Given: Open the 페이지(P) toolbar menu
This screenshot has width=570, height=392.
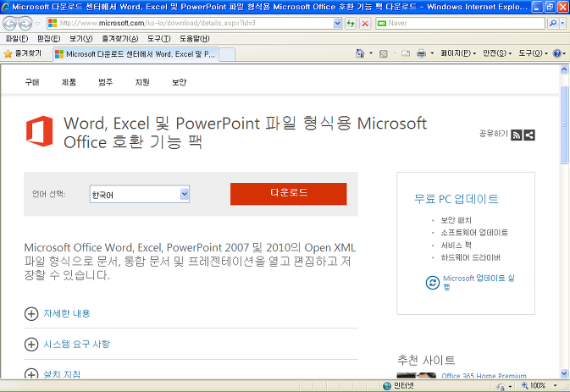Looking at the screenshot, I should pos(458,53).
